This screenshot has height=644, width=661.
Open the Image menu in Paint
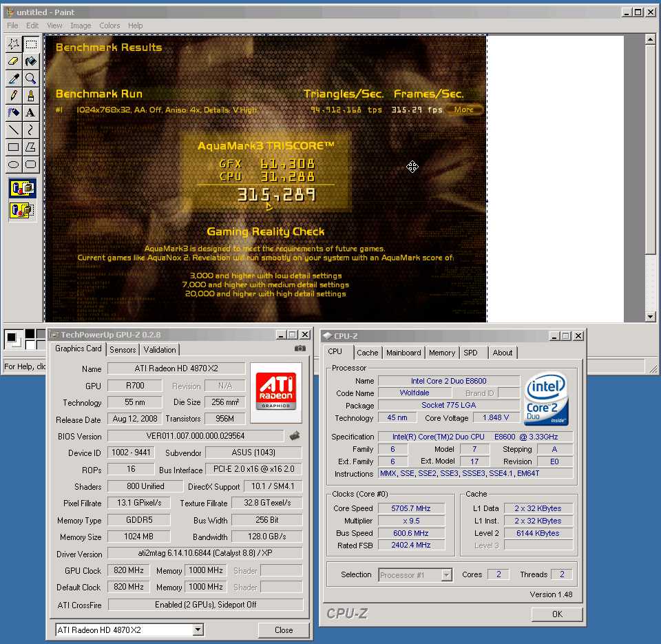click(x=81, y=25)
